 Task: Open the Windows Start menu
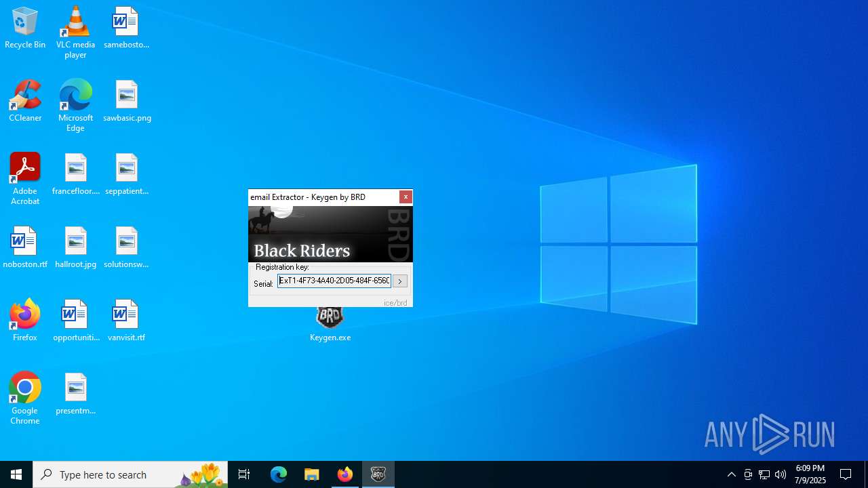point(16,474)
